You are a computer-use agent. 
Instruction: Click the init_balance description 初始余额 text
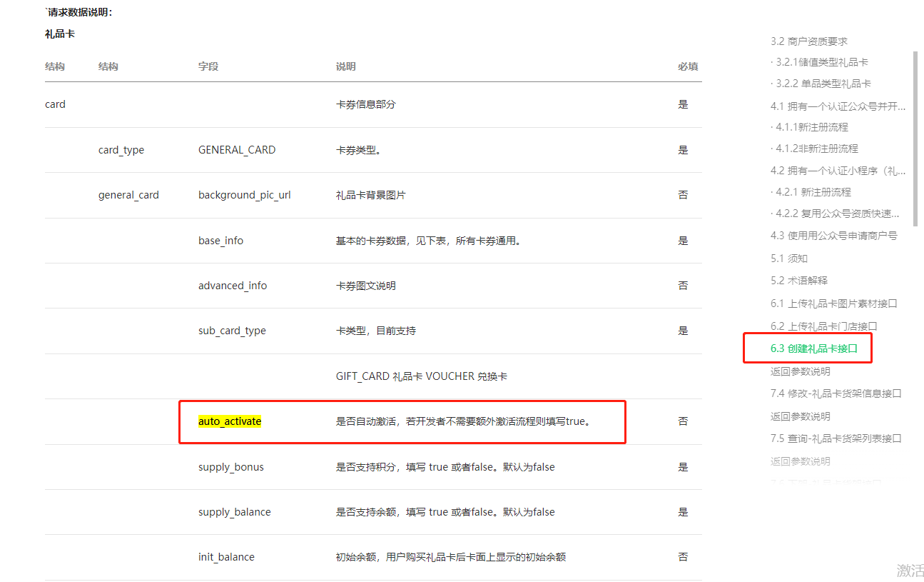click(x=451, y=557)
